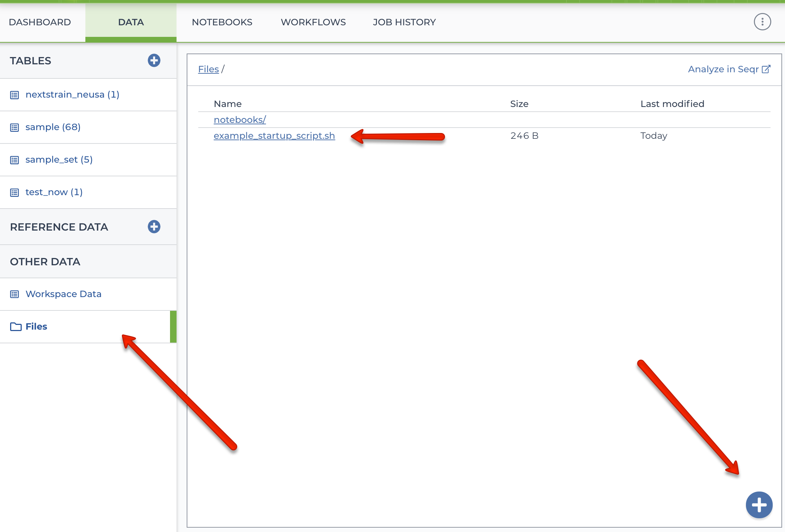Click the Size column header
785x532 pixels.
point(519,104)
